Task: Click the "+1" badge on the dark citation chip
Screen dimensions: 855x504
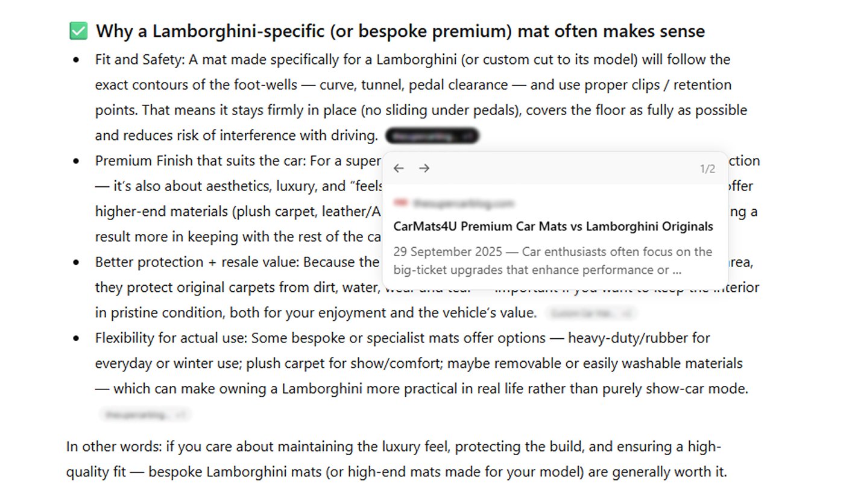Action: (467, 136)
